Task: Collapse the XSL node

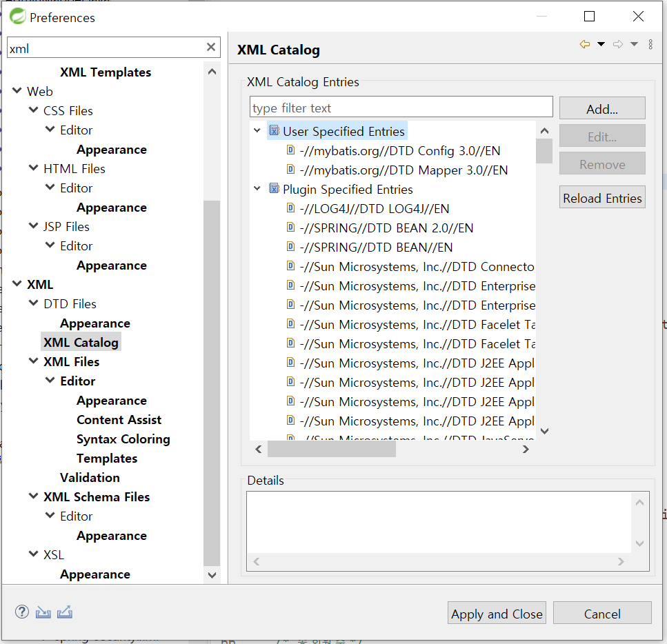Action: tap(34, 554)
